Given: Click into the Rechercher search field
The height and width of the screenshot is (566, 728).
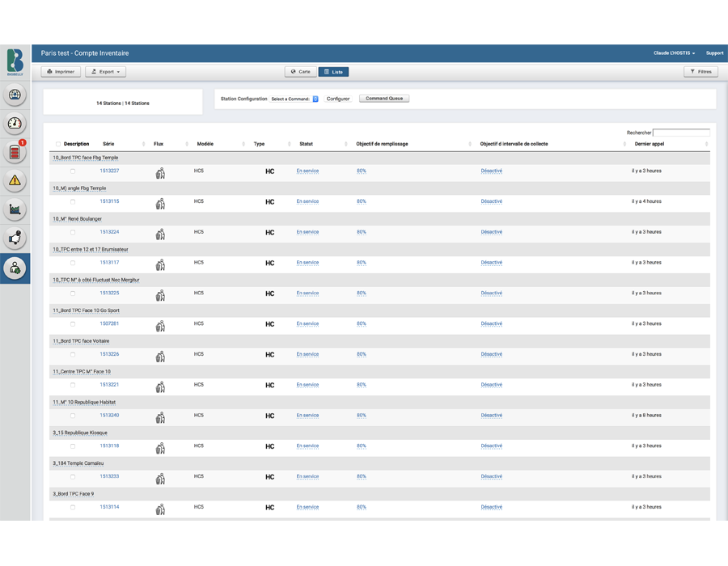Looking at the screenshot, I should (x=681, y=133).
